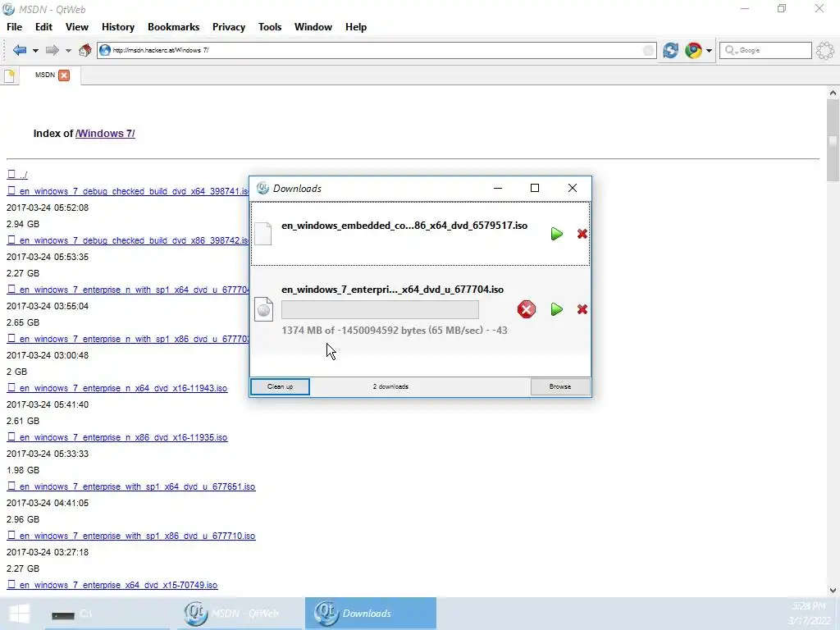The image size is (840, 630).
Task: Resume the en_windows_embedded download with green play
Action: pos(557,234)
